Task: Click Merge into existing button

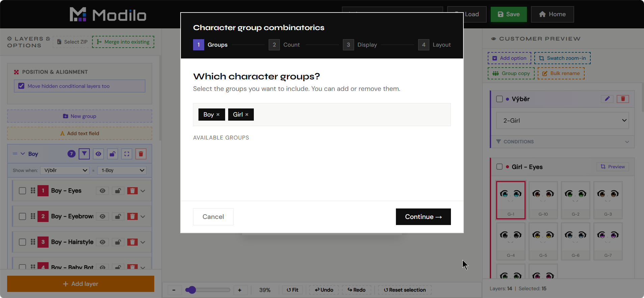Action: click(x=123, y=42)
